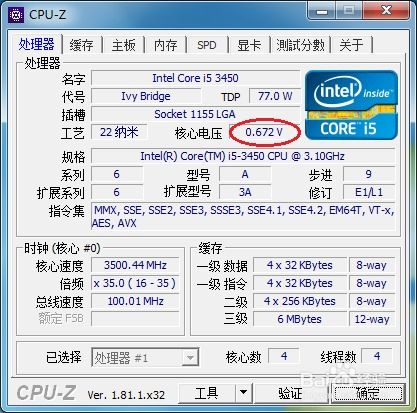Image resolution: width=417 pixels, height=413 pixels.
Task: Close the CPU-Z window
Action: tap(386, 11)
